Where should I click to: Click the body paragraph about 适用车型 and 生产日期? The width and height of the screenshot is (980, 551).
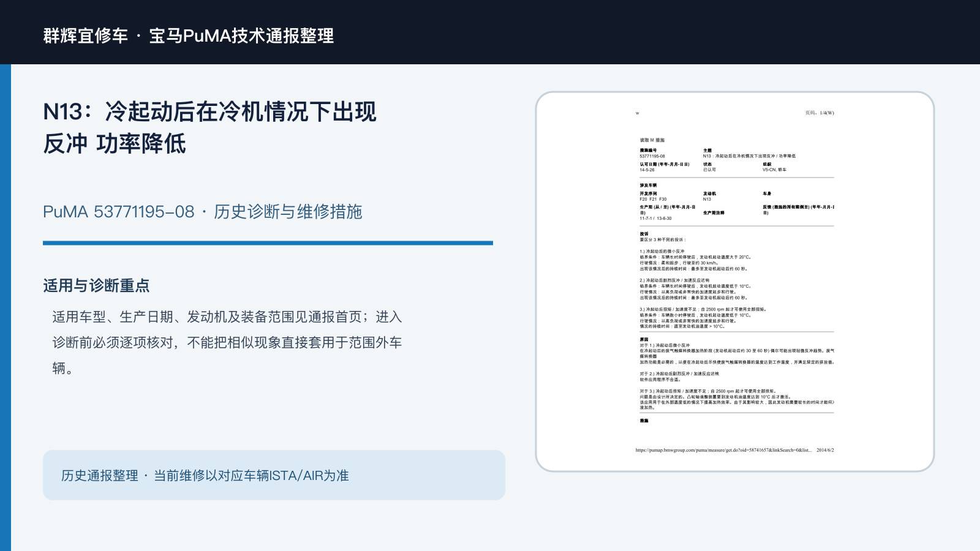227,342
